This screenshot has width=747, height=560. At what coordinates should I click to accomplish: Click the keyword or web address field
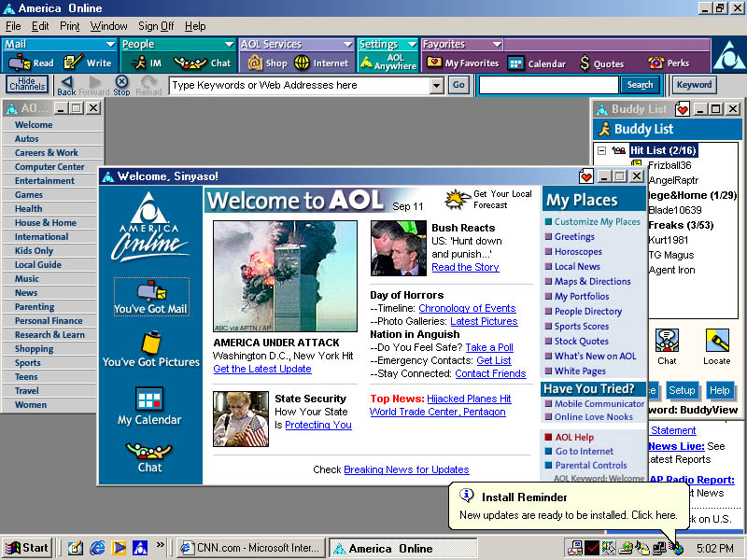(x=300, y=86)
